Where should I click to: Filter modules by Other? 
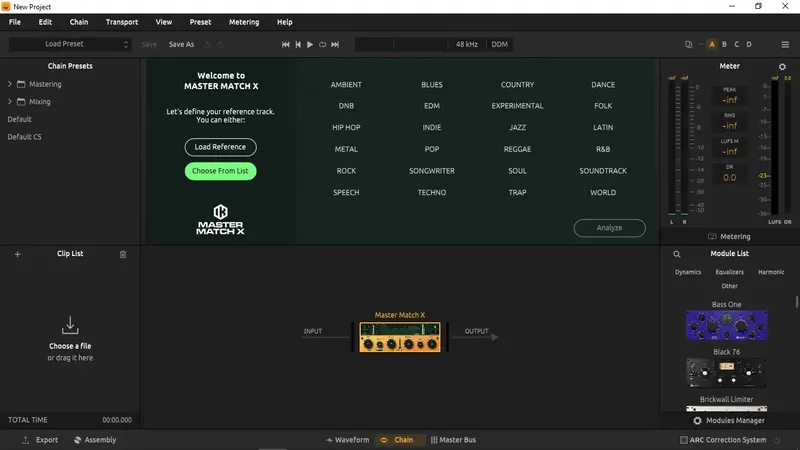(730, 286)
